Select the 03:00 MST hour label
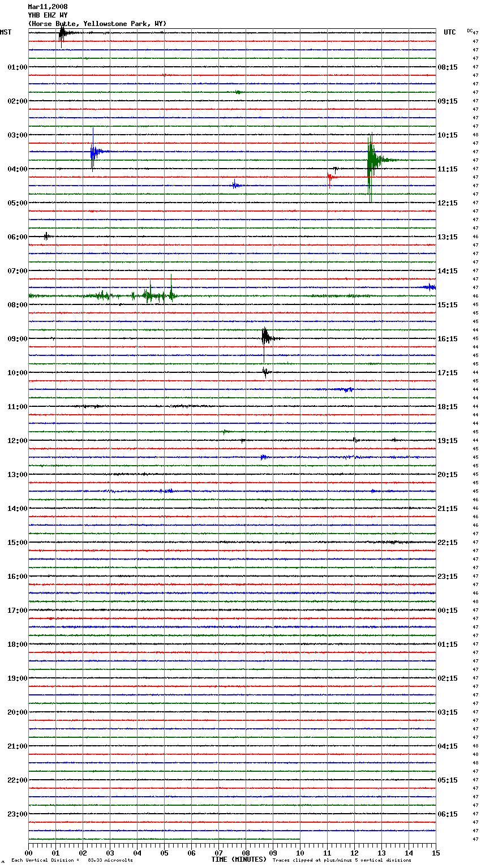 18,135
